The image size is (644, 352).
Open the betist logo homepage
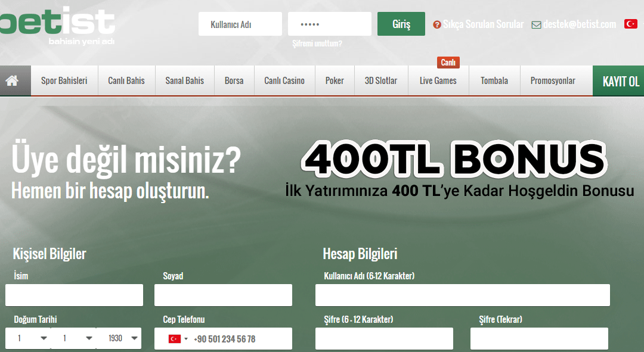(57, 24)
